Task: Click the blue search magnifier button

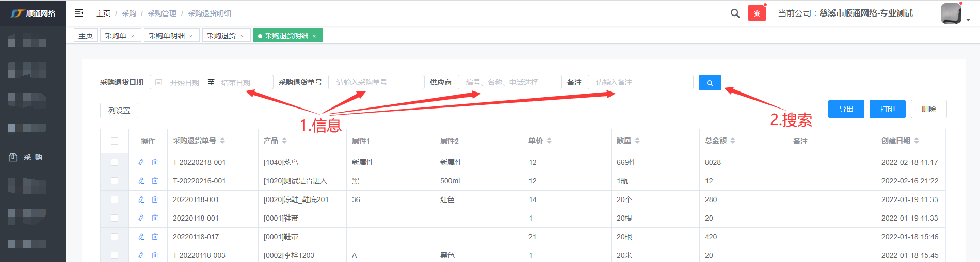Action: pyautogui.click(x=710, y=83)
